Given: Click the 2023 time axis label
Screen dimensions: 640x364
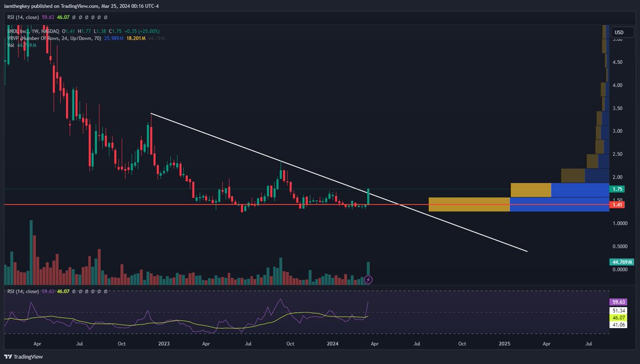Looking at the screenshot, I should 165,344.
